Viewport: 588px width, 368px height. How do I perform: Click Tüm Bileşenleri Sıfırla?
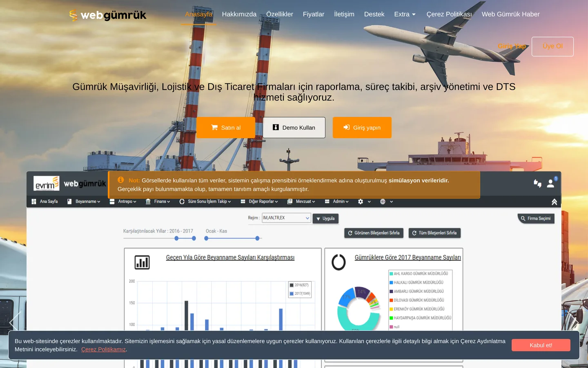click(x=434, y=233)
